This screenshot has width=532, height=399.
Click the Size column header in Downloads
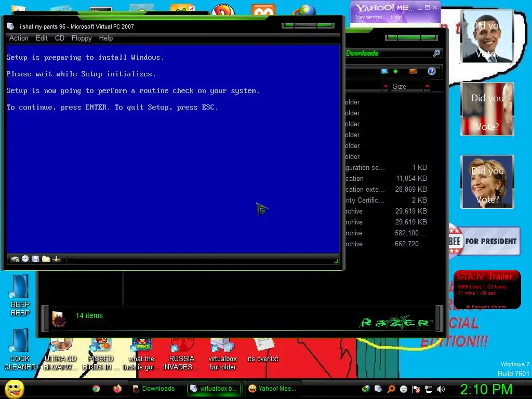(406, 87)
